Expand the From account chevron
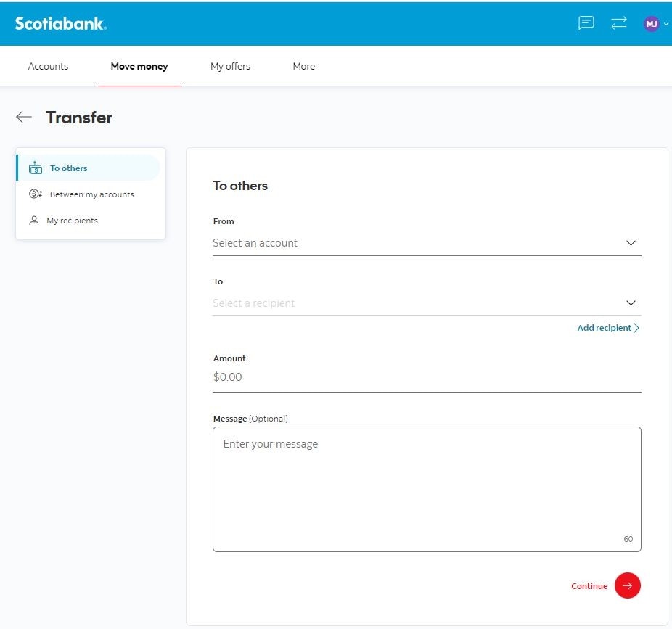This screenshot has width=672, height=629. 631,243
